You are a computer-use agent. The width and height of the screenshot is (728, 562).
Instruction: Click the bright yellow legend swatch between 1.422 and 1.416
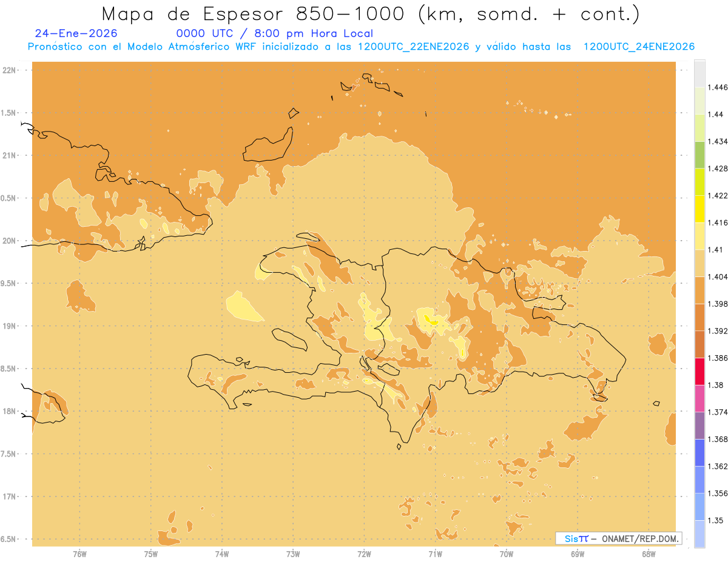point(699,209)
